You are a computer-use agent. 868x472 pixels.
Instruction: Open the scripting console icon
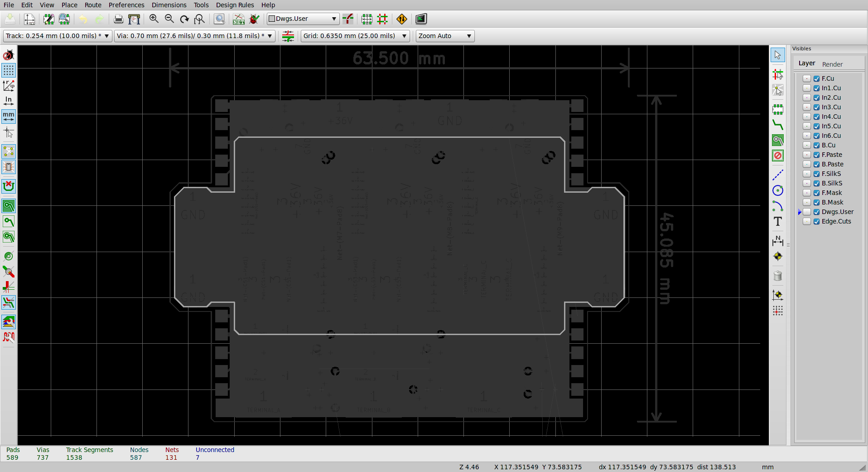[x=421, y=19]
